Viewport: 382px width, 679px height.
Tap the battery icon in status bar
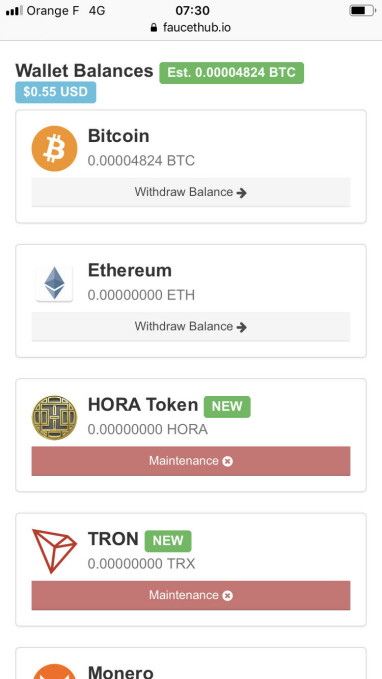pos(362,11)
